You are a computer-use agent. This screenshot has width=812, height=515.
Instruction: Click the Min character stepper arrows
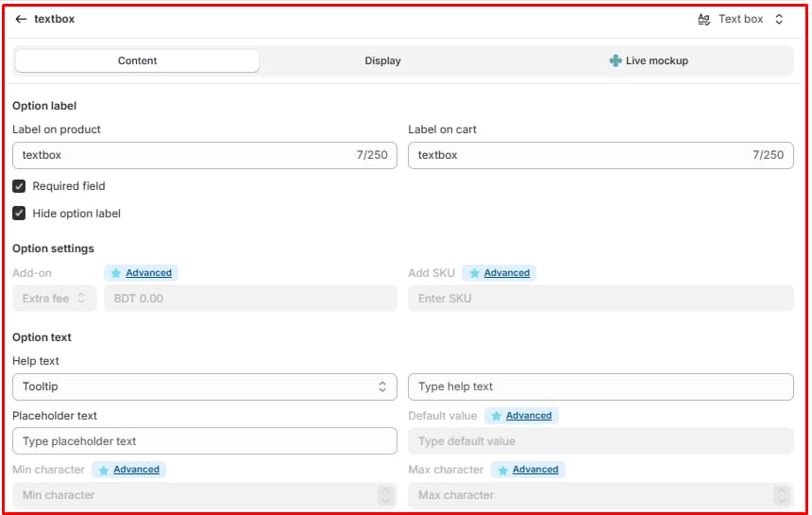point(385,495)
